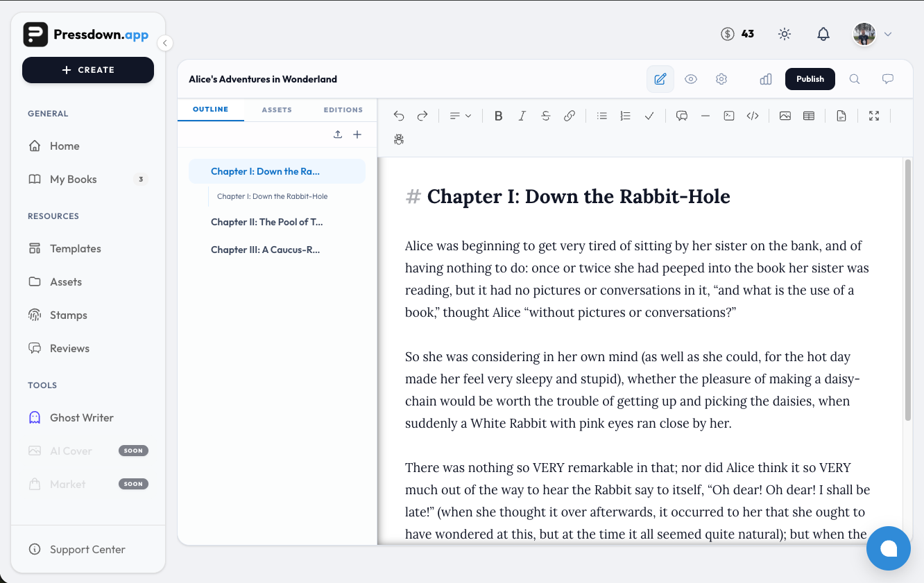Insert a table
The height and width of the screenshot is (583, 924).
[809, 116]
